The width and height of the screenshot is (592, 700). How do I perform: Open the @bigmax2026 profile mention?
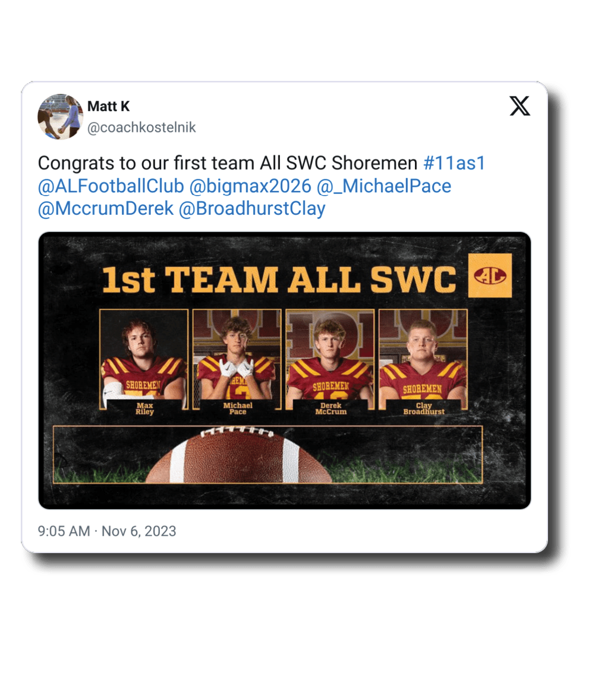click(250, 186)
